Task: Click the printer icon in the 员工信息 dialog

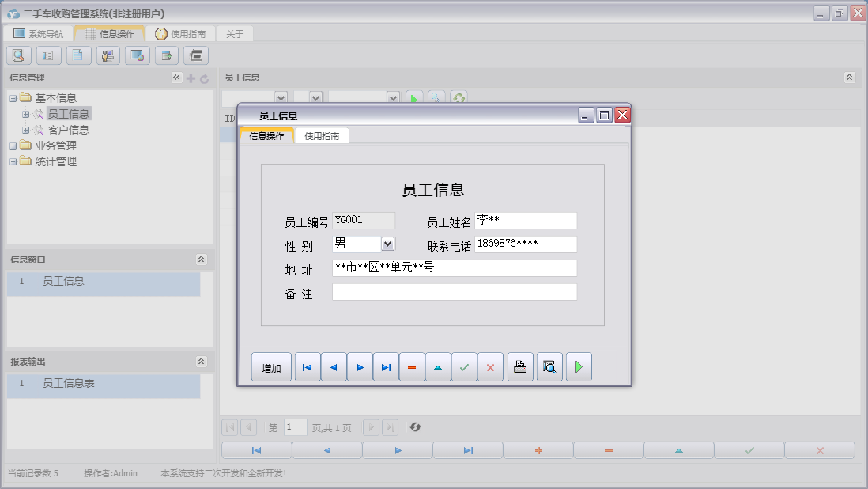Action: [520, 367]
